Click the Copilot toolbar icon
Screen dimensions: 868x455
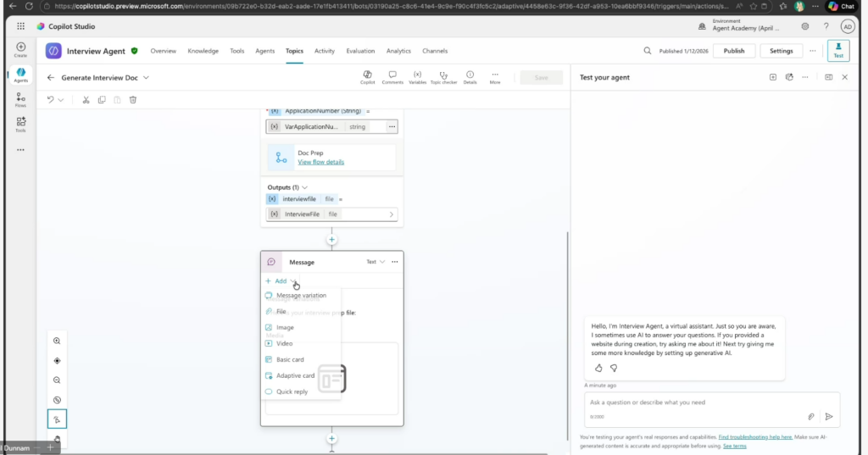click(367, 77)
